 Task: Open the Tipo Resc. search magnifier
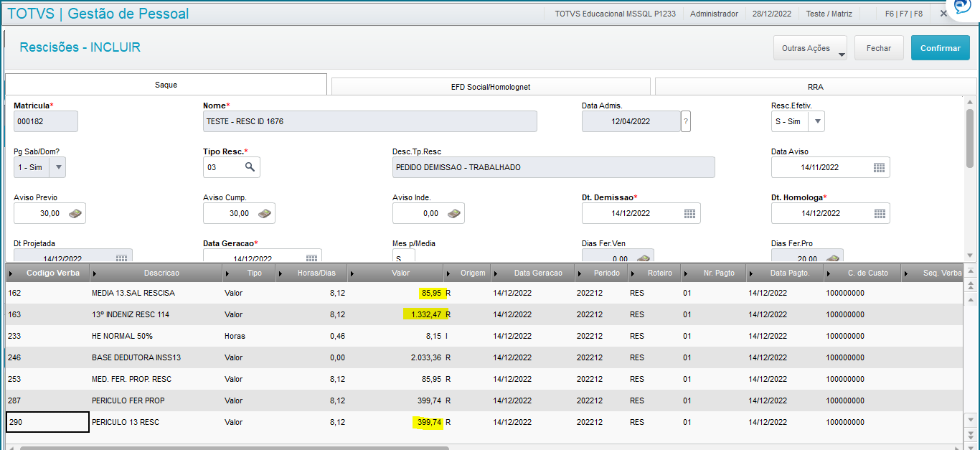tap(250, 167)
